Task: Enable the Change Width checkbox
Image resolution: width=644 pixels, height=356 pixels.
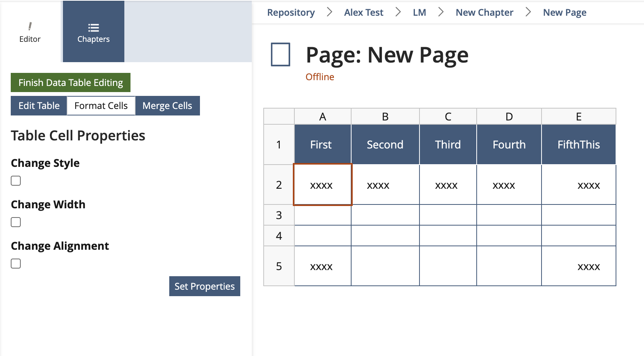Action: click(x=16, y=222)
